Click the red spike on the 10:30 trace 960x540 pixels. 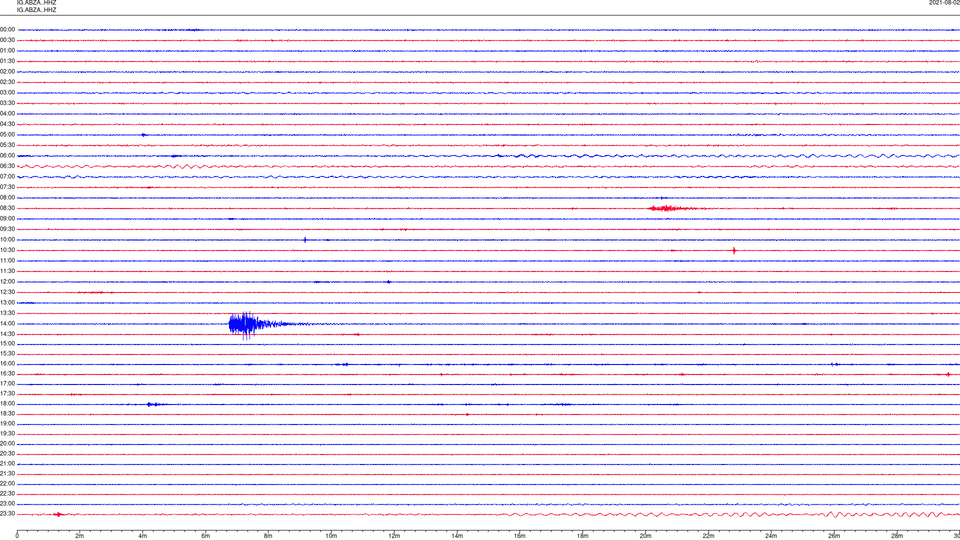pos(734,250)
